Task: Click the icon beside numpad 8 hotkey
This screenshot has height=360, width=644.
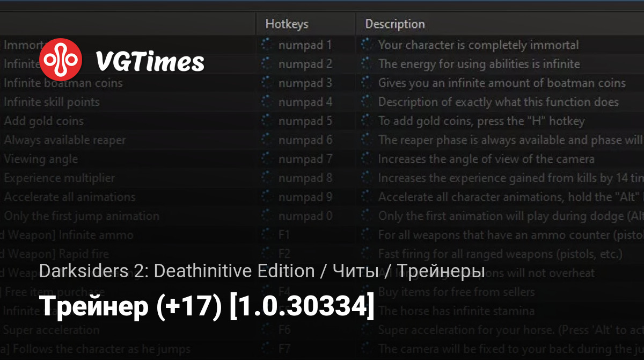Action: tap(267, 178)
